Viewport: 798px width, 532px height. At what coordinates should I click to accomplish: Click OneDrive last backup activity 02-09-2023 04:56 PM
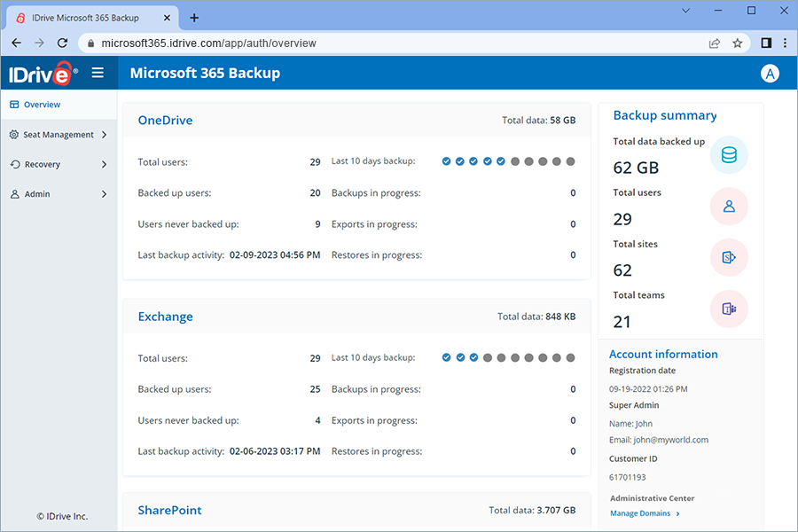click(275, 255)
